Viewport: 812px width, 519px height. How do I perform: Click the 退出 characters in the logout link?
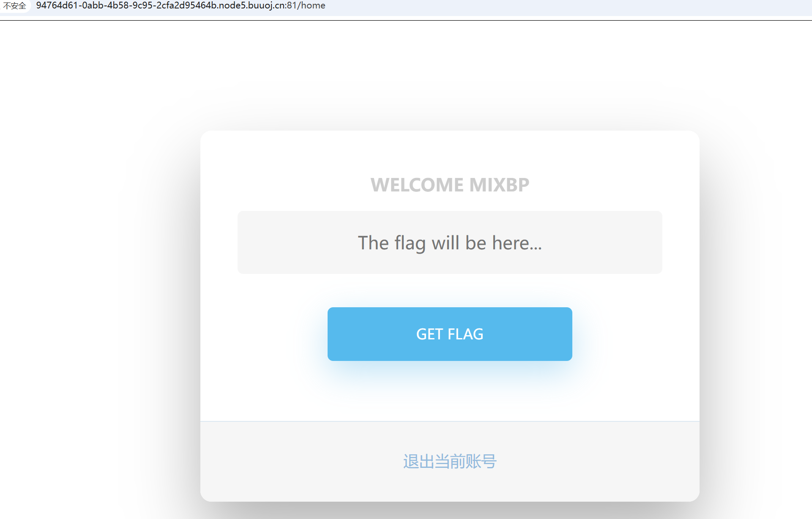418,461
